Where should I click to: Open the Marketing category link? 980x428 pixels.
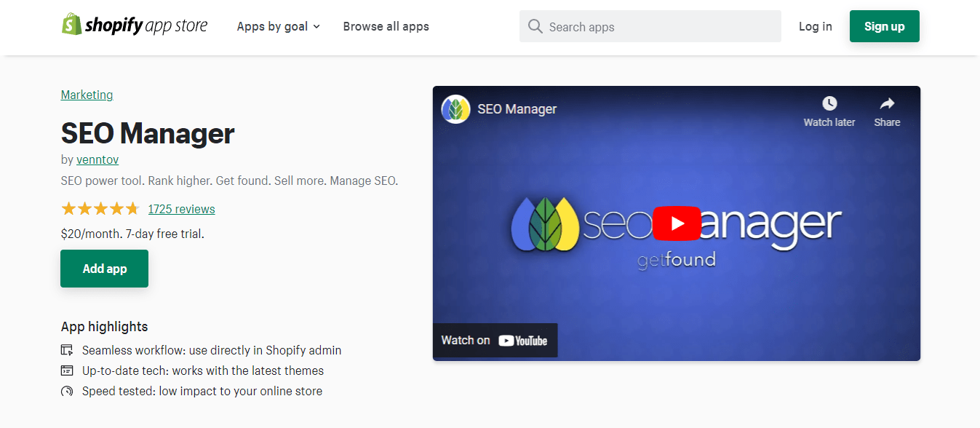[87, 95]
